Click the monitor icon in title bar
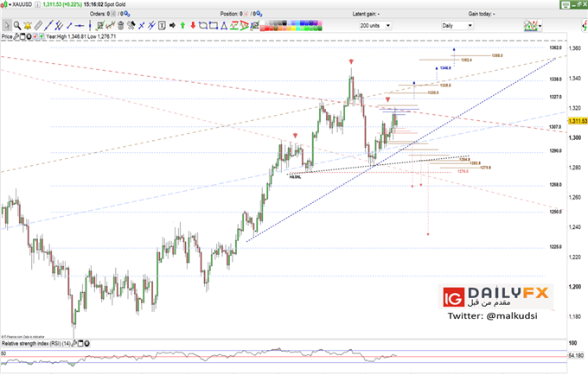Image resolution: width=588 pixels, height=375 pixels. click(566, 4)
